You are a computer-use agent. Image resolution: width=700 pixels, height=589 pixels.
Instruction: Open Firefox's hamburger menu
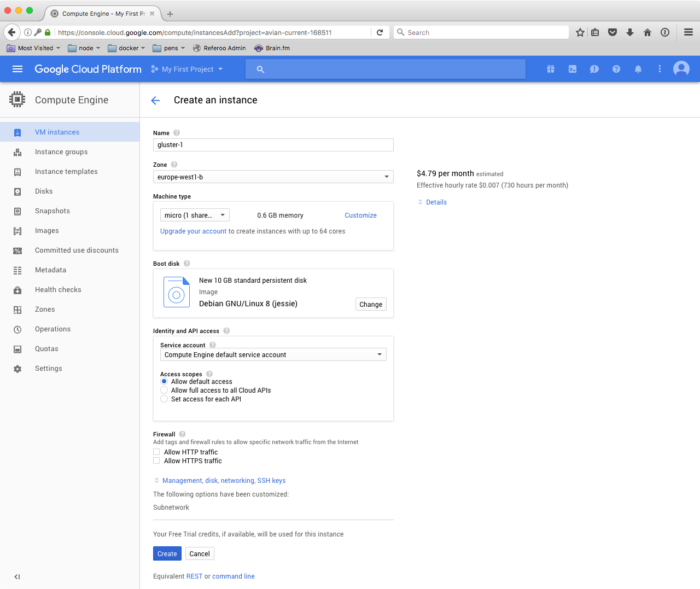point(689,32)
